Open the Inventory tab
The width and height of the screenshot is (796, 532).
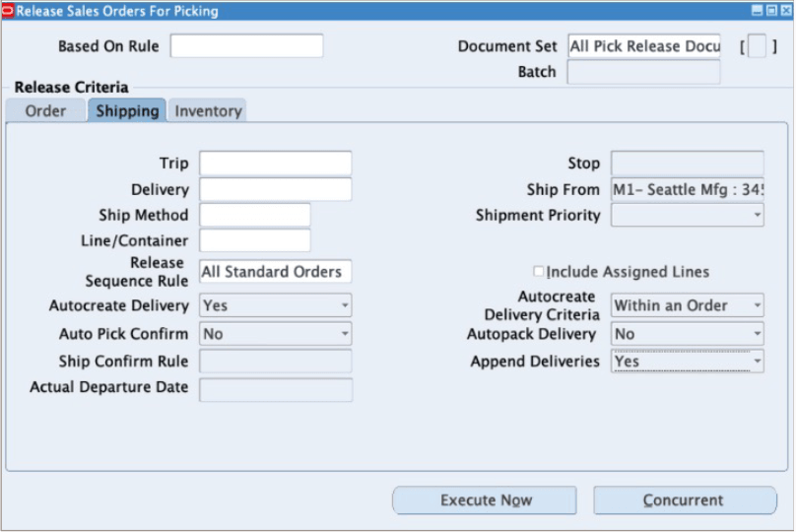208,110
